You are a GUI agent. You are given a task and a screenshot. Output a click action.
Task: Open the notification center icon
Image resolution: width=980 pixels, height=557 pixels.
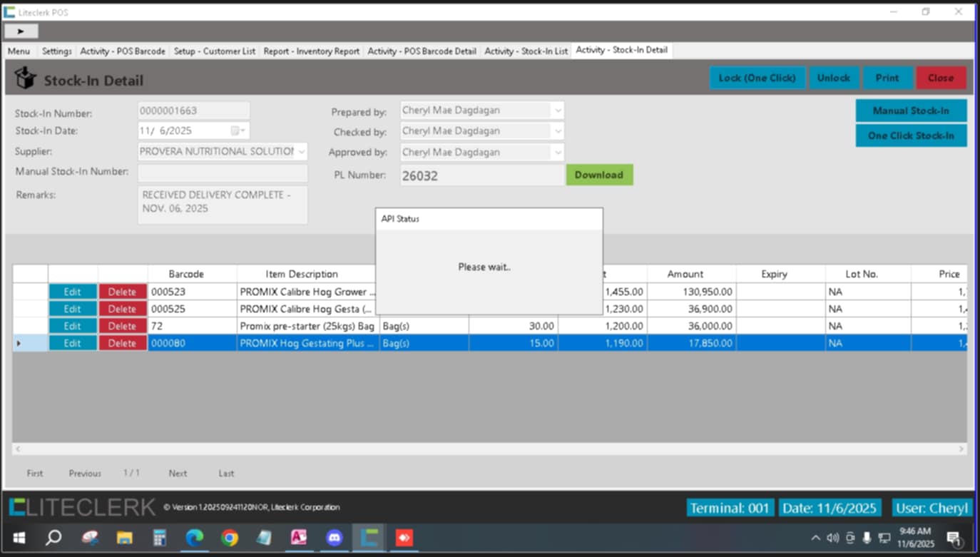(x=954, y=538)
